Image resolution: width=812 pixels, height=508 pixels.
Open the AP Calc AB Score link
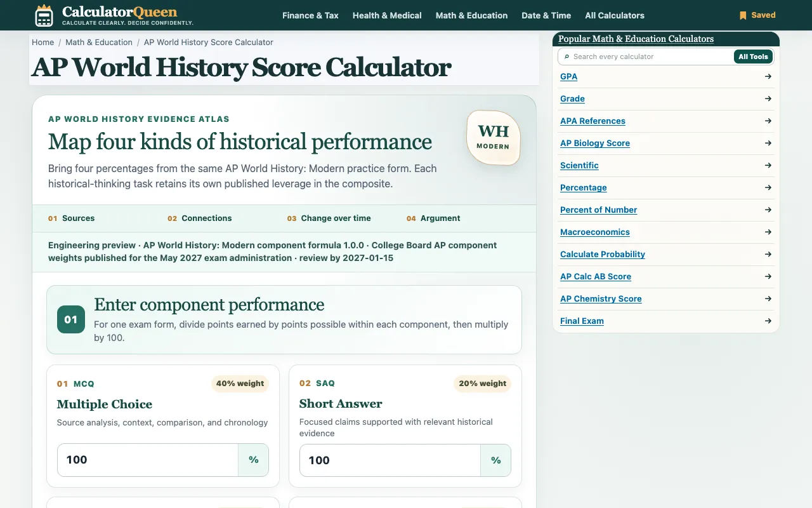(x=596, y=276)
